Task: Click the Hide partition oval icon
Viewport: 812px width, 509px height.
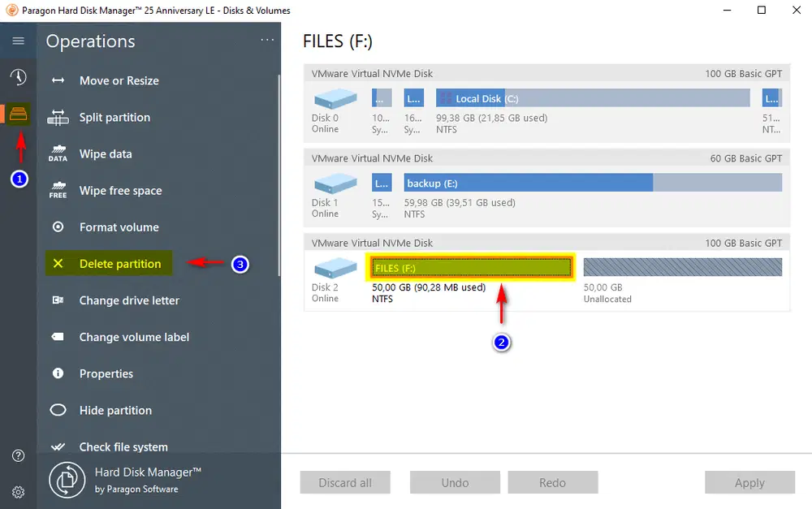Action: (x=58, y=410)
